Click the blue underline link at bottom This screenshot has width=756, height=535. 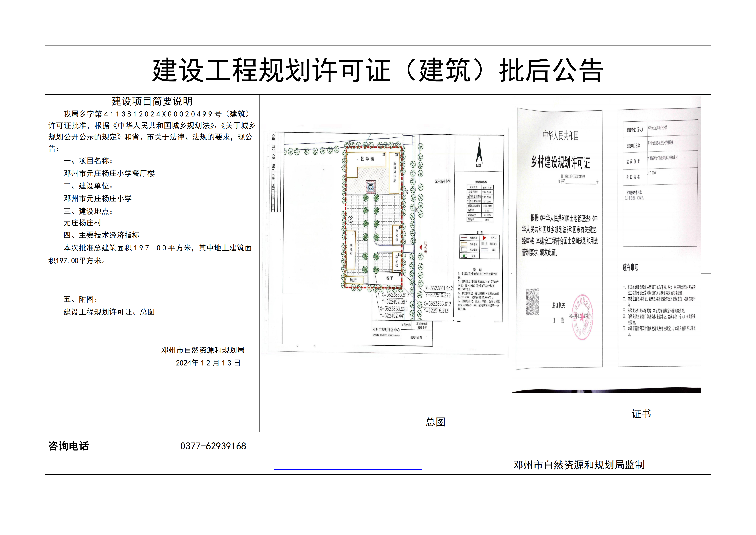[348, 469]
